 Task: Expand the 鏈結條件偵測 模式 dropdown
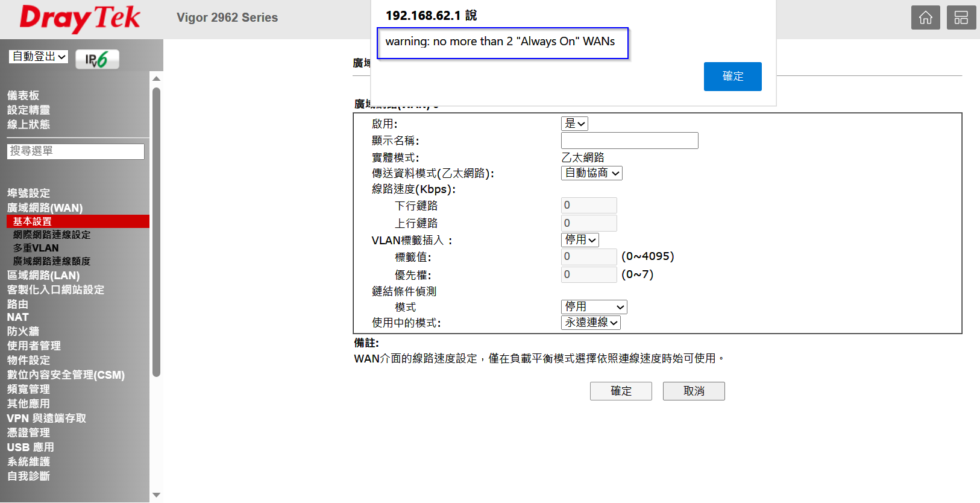point(594,307)
